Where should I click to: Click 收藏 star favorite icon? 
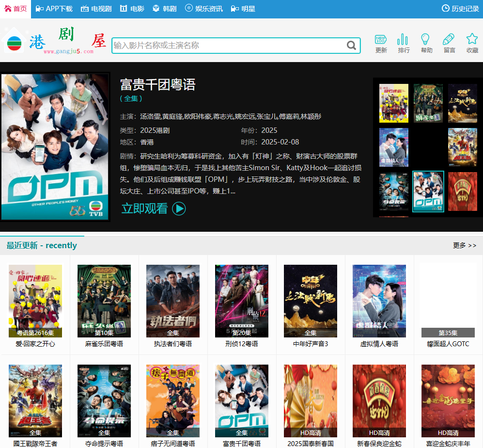click(x=472, y=44)
